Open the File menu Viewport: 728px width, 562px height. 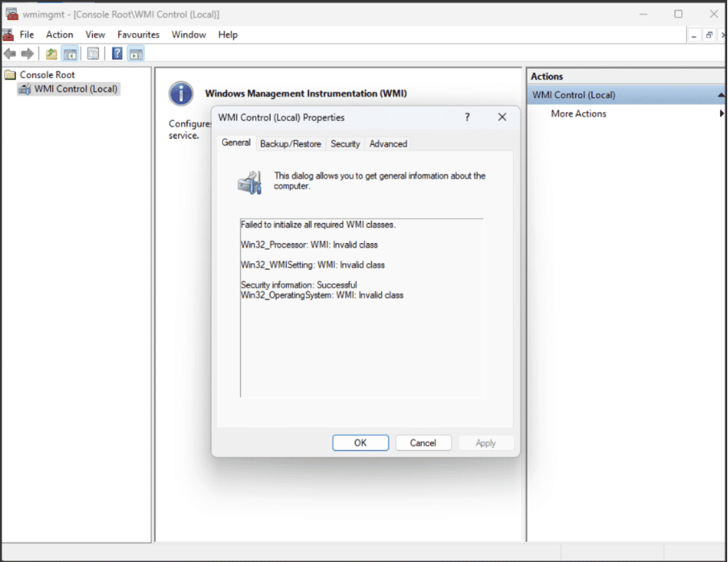(x=27, y=35)
